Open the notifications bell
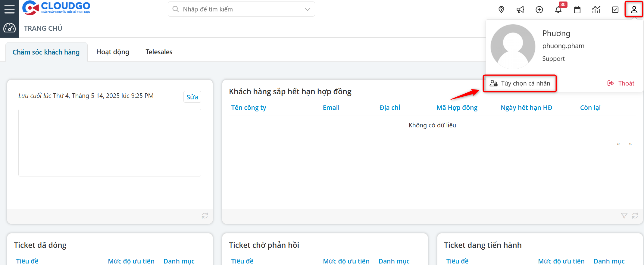 (558, 10)
